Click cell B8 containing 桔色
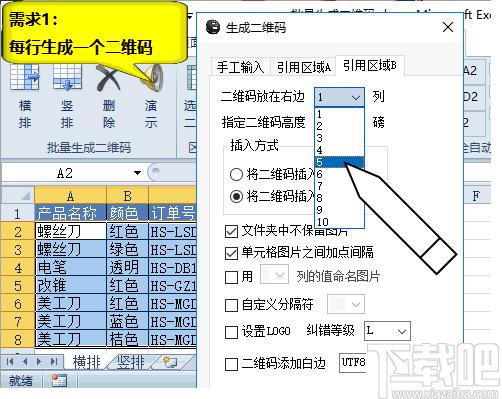 [x=127, y=339]
